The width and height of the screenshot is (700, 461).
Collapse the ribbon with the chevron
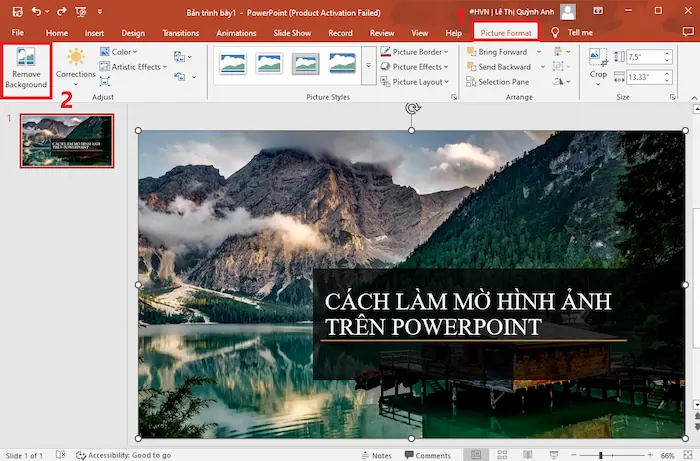pos(694,98)
